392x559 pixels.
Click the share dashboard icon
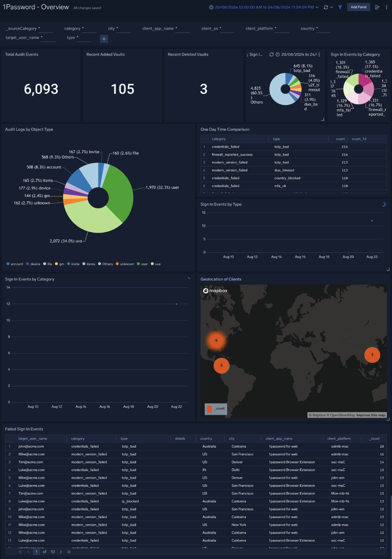377,7
